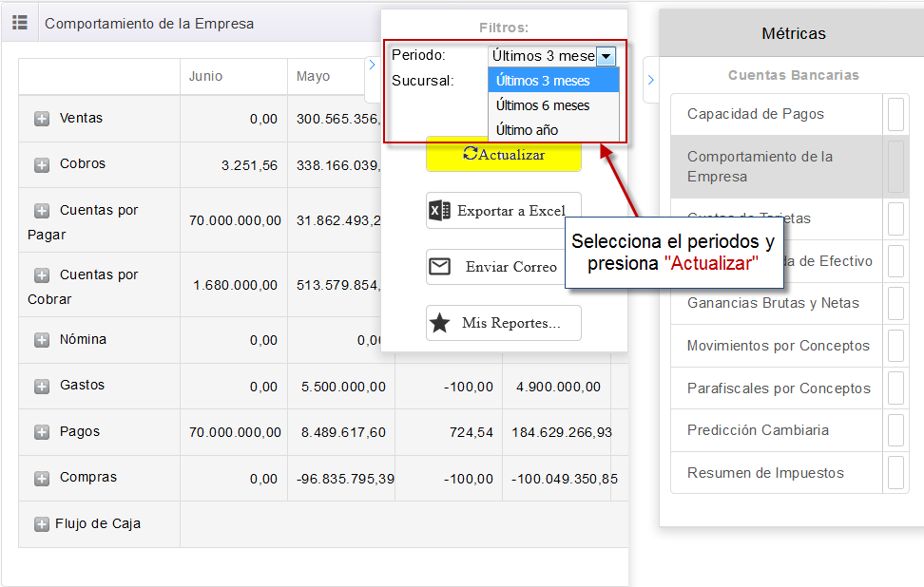
Task: Click the envelope icon on Enviar Correo
Action: [x=441, y=267]
